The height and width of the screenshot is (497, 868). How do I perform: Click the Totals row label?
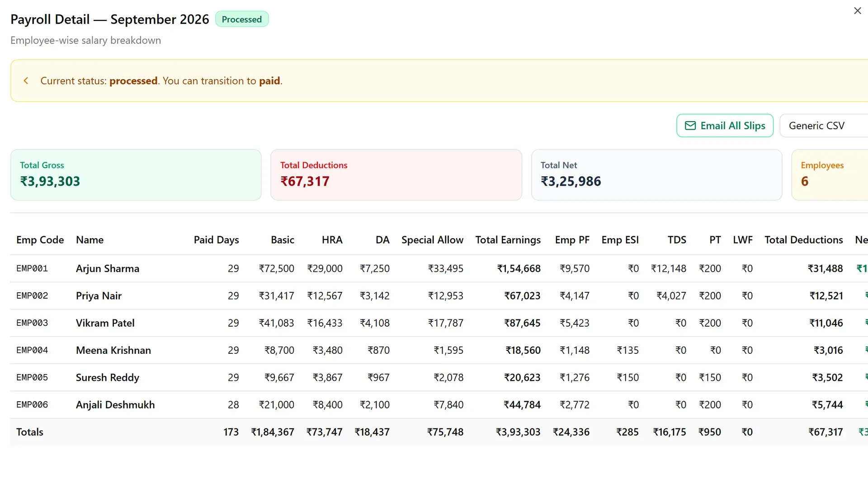tap(30, 432)
